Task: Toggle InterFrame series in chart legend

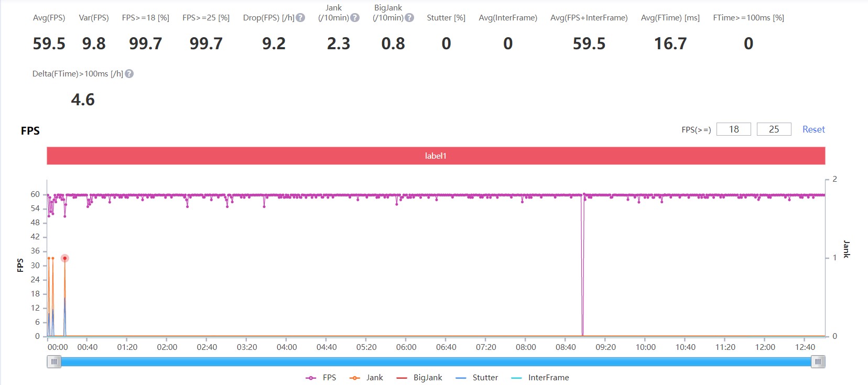Action: pyautogui.click(x=540, y=378)
